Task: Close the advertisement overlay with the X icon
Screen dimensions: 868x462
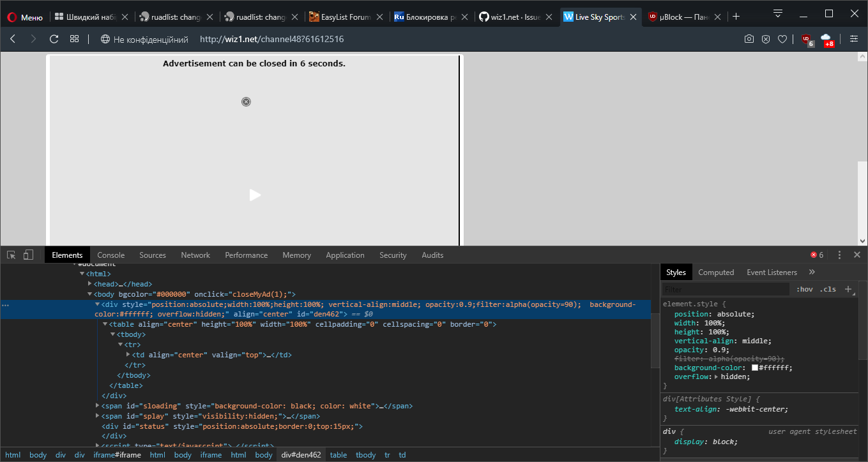Action: tap(246, 101)
